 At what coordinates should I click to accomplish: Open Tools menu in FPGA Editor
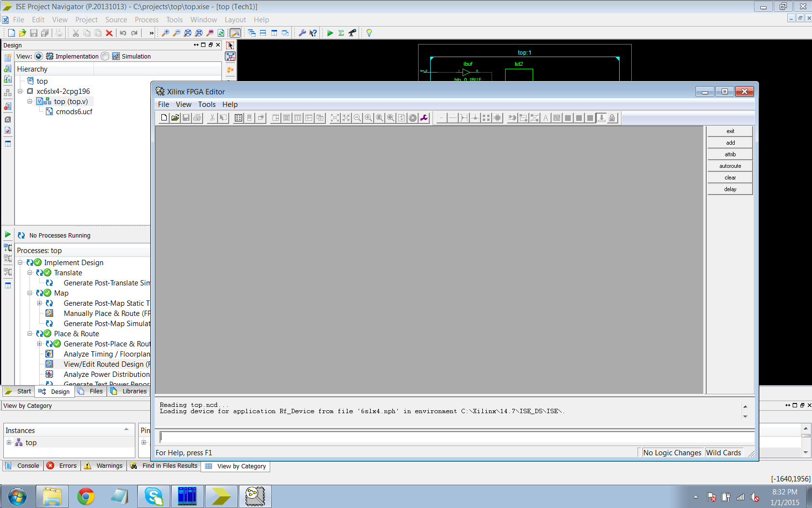207,105
